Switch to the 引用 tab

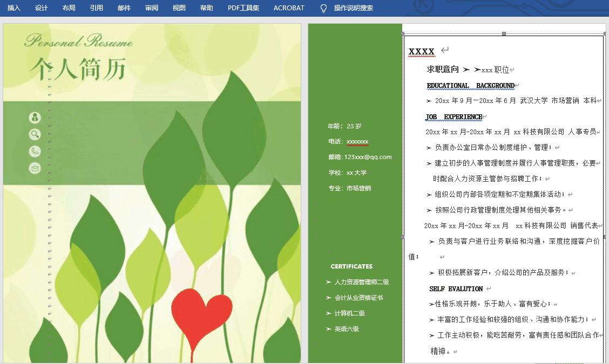coord(96,8)
